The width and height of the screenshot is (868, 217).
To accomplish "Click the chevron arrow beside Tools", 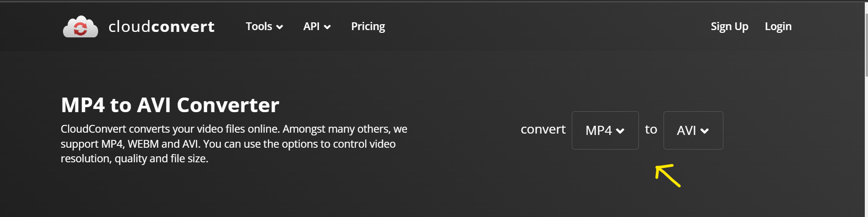I will pyautogui.click(x=280, y=27).
